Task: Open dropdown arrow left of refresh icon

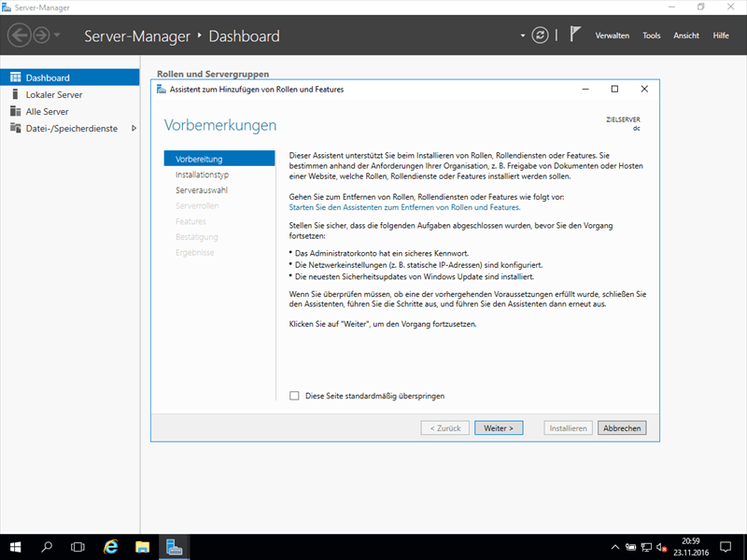Action: (x=523, y=35)
